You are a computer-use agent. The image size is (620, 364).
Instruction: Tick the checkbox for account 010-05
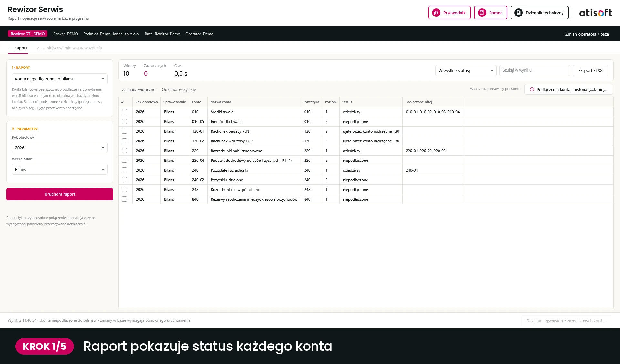pyautogui.click(x=124, y=121)
